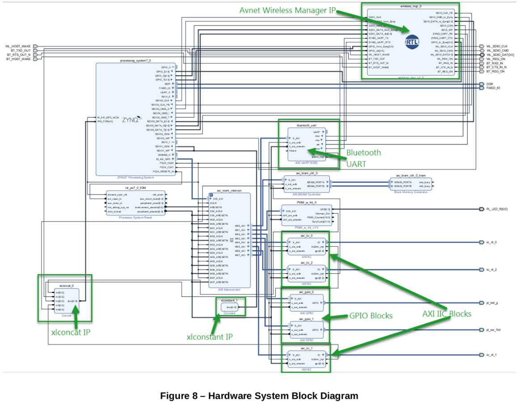Viewport: 532px width, 402px height.
Task: Select the WL_SDIO_CLK output port symbol
Action: (x=482, y=47)
